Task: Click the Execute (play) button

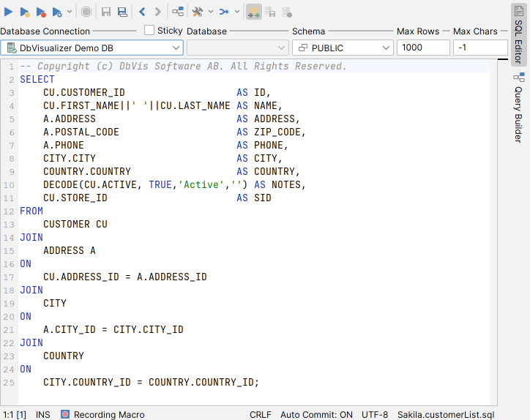Action: (x=9, y=12)
